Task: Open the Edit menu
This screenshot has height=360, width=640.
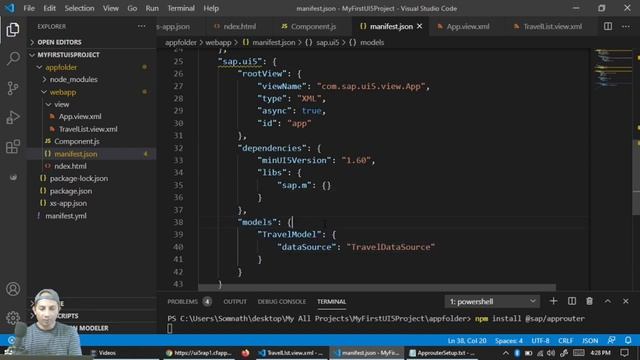Action: click(49, 8)
